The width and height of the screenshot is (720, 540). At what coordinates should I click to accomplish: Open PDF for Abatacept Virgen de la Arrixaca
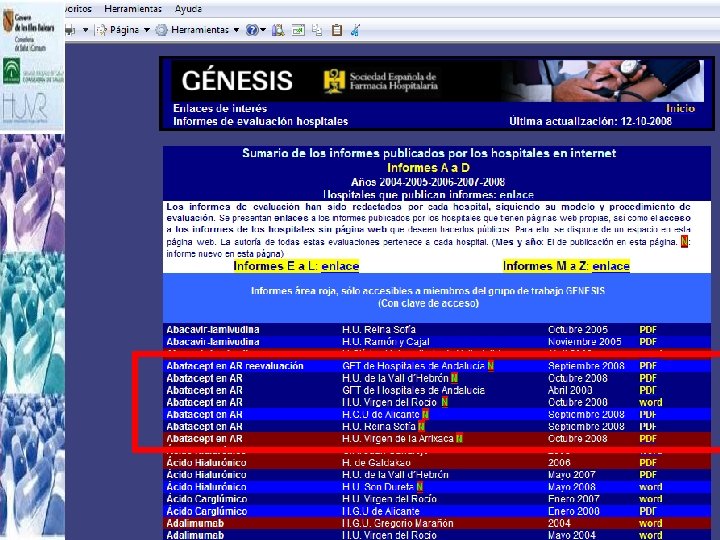(x=648, y=439)
